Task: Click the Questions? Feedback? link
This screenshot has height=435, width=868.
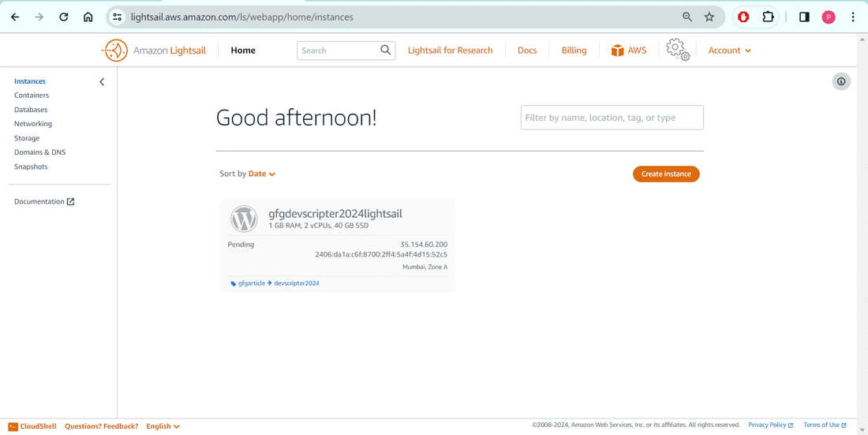Action: tap(101, 426)
